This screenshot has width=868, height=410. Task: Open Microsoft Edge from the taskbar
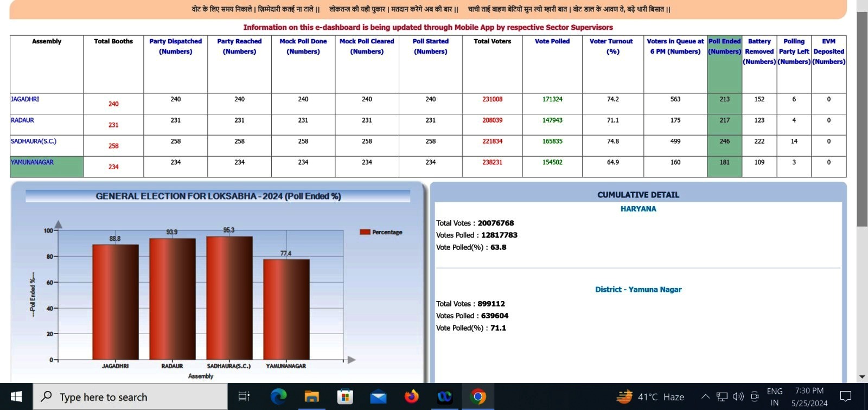click(x=278, y=397)
